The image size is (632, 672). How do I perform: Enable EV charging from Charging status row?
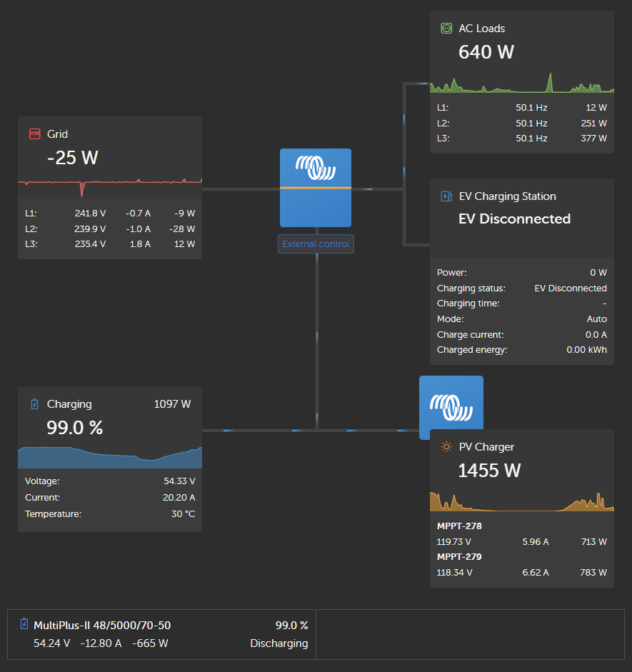pyautogui.click(x=570, y=288)
